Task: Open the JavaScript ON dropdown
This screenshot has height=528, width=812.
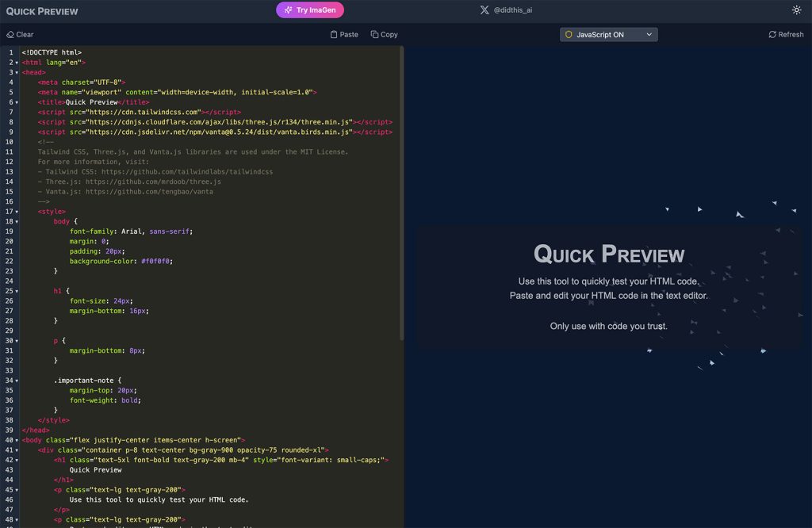Action: click(x=608, y=35)
